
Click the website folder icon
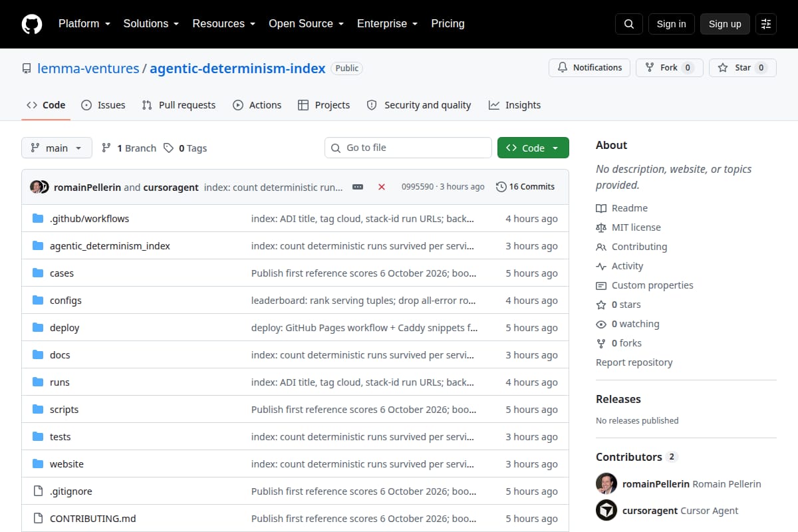click(x=38, y=464)
